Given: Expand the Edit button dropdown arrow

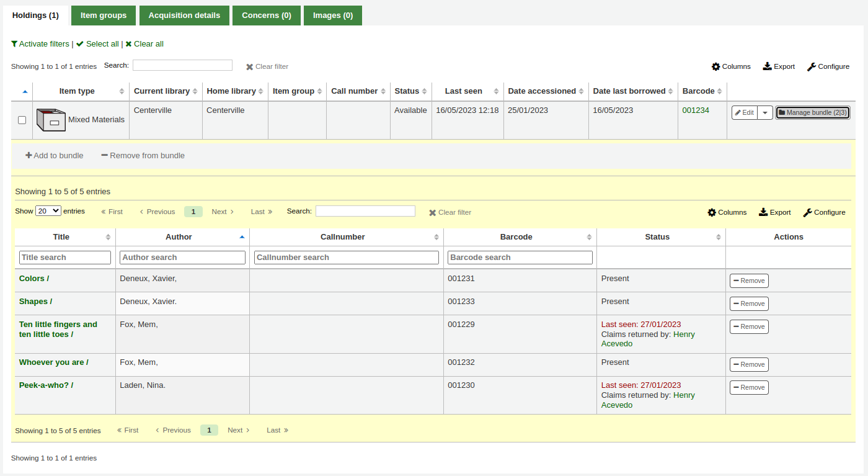Looking at the screenshot, I should click(x=764, y=112).
